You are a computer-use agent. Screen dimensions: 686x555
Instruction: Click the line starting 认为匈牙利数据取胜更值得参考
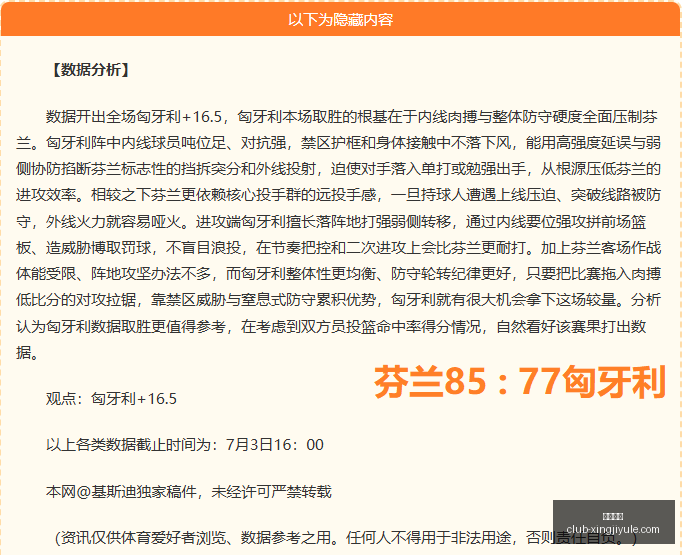point(331,327)
